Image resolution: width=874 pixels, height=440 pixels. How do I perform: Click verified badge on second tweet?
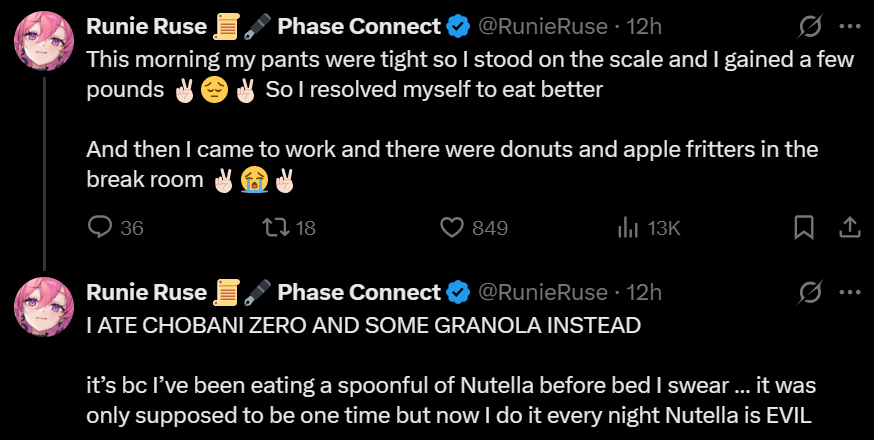(x=459, y=292)
